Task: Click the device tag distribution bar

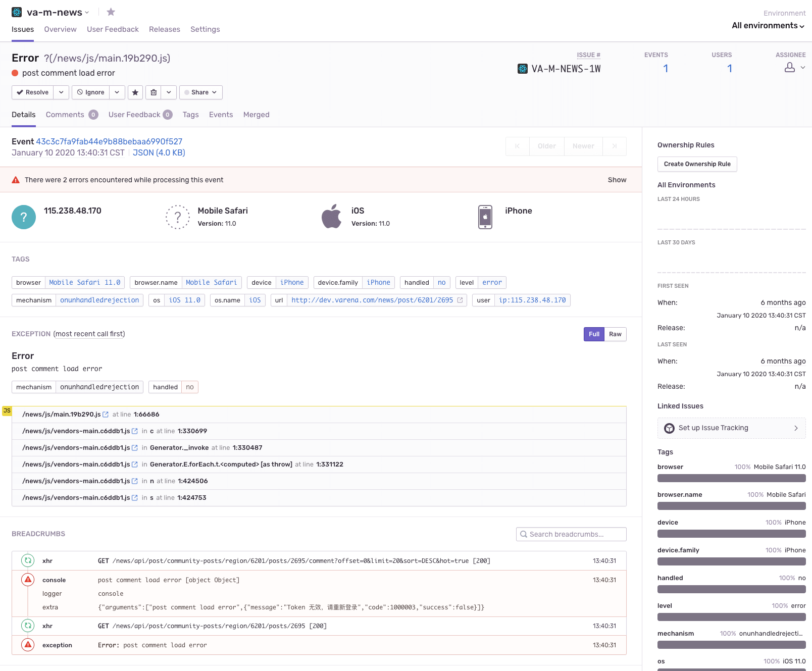Action: [x=732, y=534]
